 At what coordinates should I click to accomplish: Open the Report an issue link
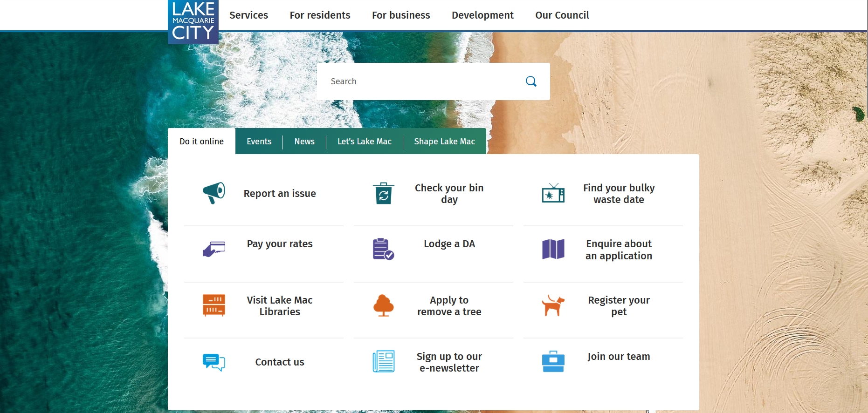coord(280,194)
